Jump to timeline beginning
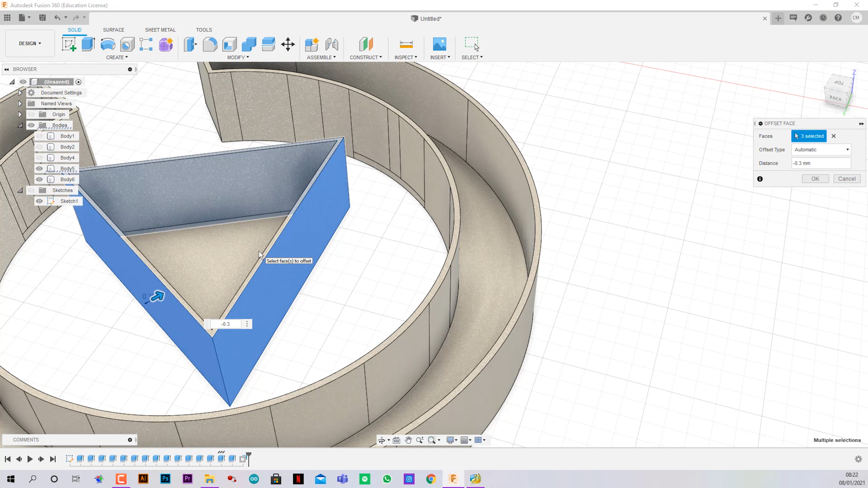 click(8, 459)
